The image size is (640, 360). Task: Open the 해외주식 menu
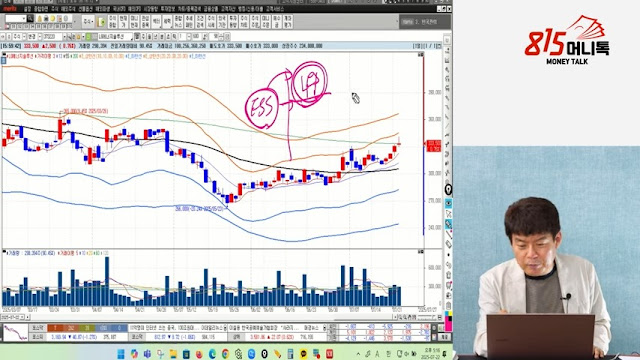68,9
